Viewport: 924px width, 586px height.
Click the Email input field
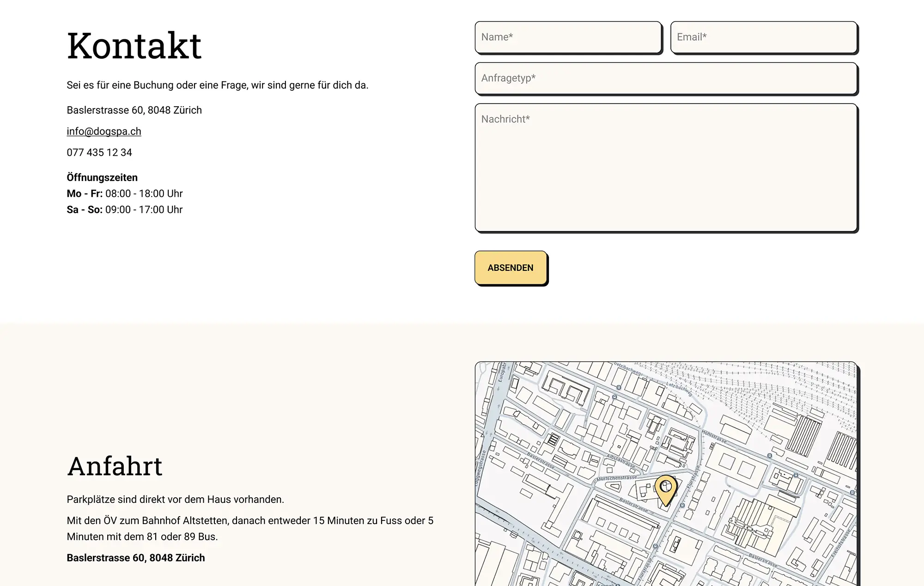click(x=764, y=38)
